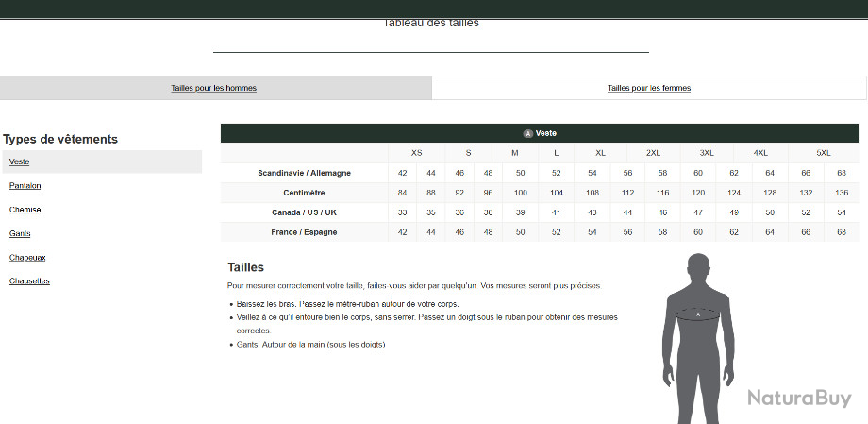868x424 pixels.
Task: Show the Gants size chart
Action: tap(21, 233)
